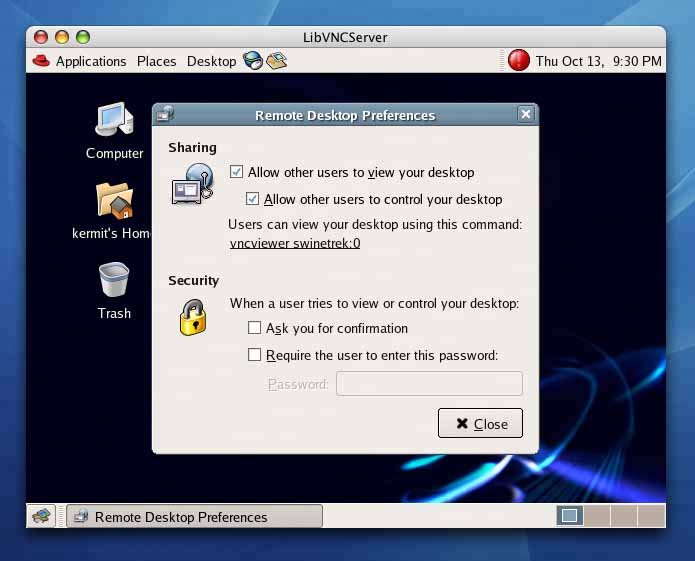Image resolution: width=695 pixels, height=561 pixels.
Task: Switch to the first workspace
Action: pyautogui.click(x=569, y=516)
